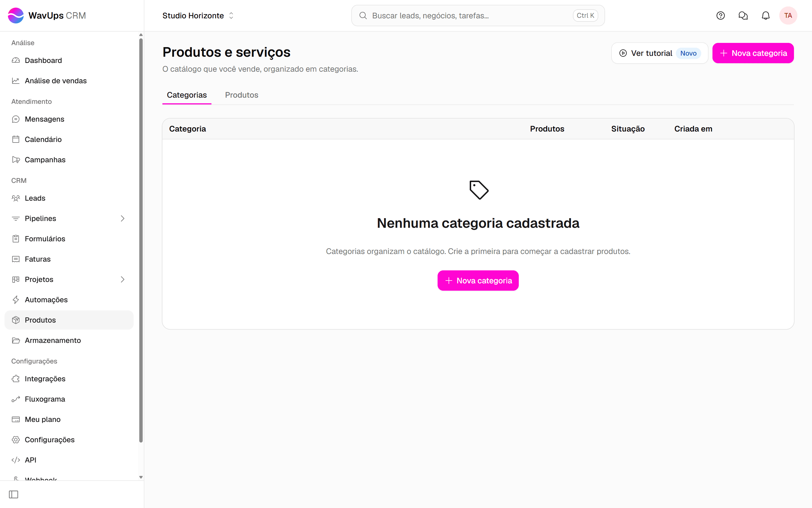Expand the Projetos chevron
The width and height of the screenshot is (812, 508).
pos(122,279)
